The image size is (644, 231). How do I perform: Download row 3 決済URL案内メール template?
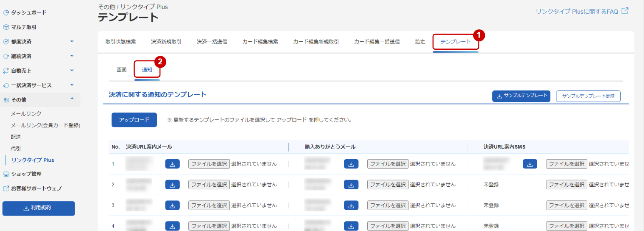pyautogui.click(x=173, y=206)
